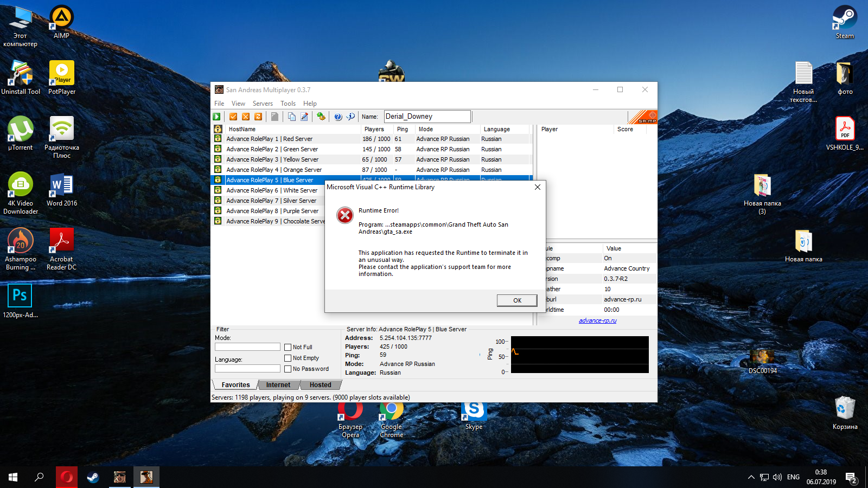Click the taskbar search magnifier icon
This screenshot has height=488, width=868.
click(x=39, y=477)
